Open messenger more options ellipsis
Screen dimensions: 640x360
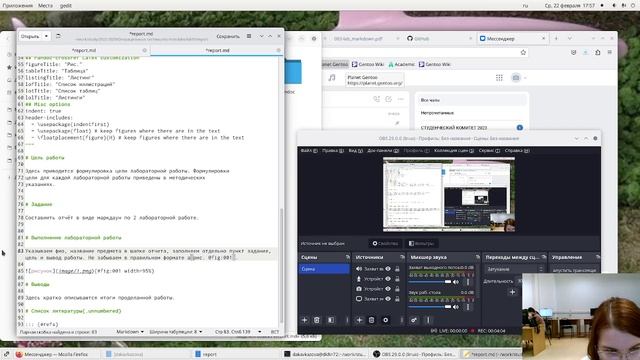(x=401, y=99)
